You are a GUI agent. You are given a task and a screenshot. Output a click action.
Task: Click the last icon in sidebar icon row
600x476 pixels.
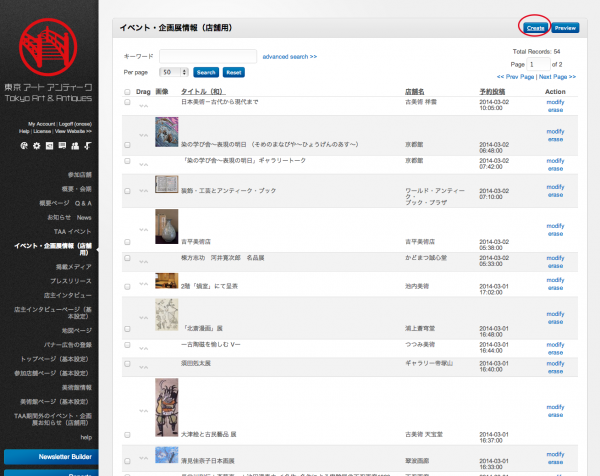pos(87,146)
